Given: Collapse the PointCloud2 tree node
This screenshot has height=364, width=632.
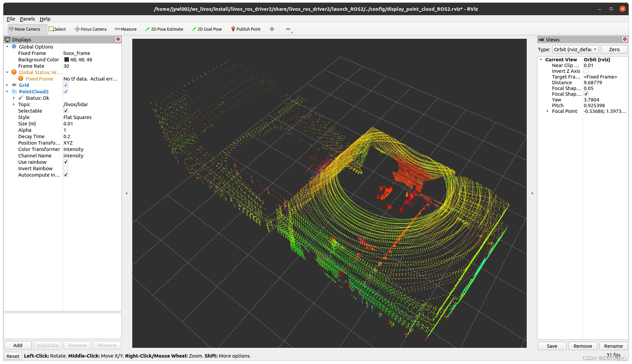Looking at the screenshot, I should pyautogui.click(x=7, y=91).
